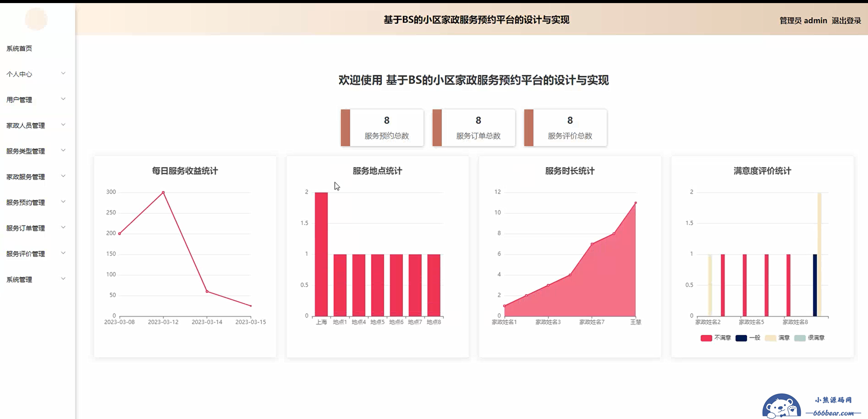868x419 pixels.
Task: Click the 2023-03-14 line data point
Action: (207, 291)
